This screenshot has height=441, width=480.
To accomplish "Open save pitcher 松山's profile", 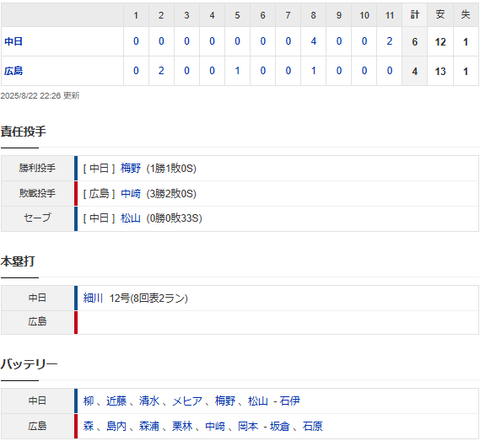I will (131, 219).
